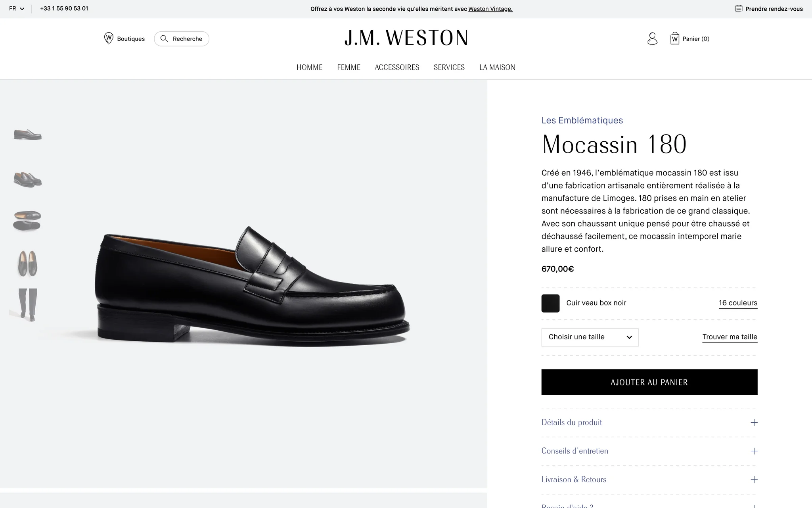
Task: Click the magnifying glass search icon
Action: 164,38
